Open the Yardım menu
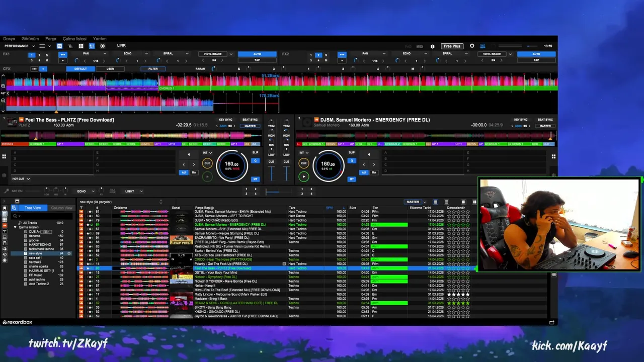Image resolution: width=644 pixels, height=362 pixels. click(100, 39)
